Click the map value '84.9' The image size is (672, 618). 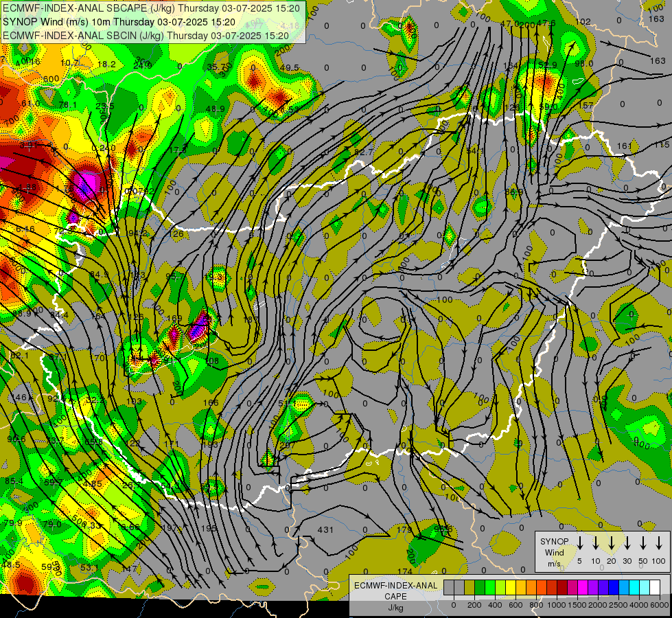point(100,275)
